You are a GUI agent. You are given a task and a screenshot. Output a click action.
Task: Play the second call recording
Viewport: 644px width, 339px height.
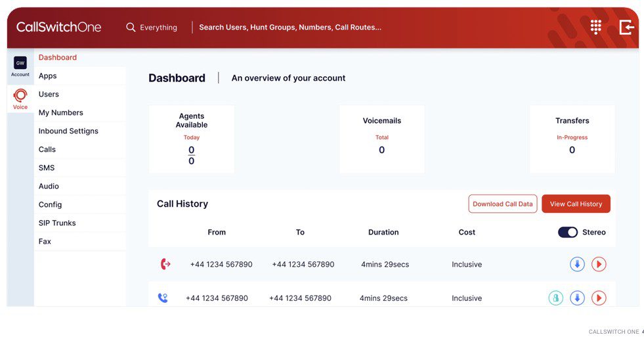point(599,298)
